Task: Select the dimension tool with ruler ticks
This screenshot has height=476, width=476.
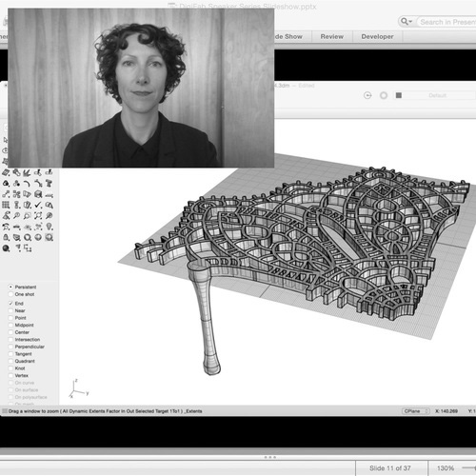Action: coord(50,194)
